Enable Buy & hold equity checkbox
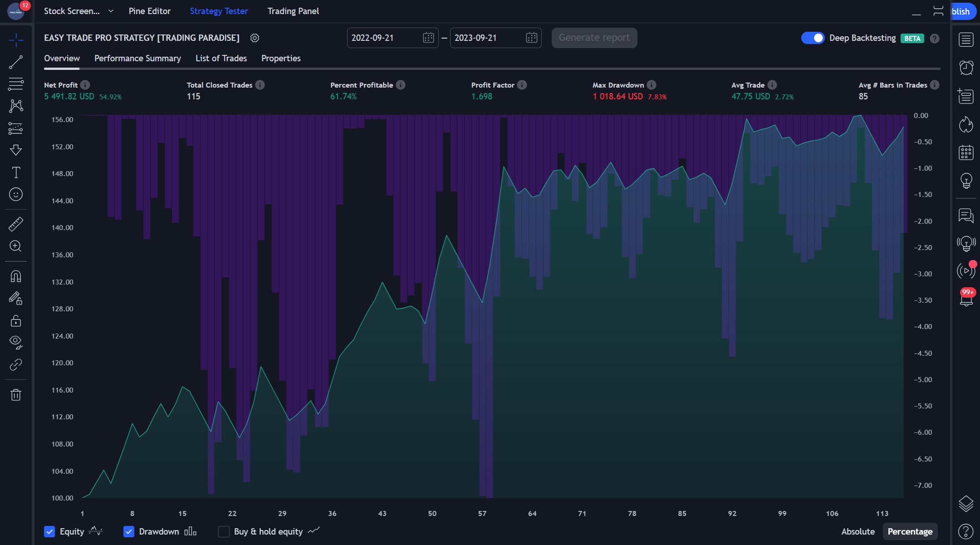 224,531
